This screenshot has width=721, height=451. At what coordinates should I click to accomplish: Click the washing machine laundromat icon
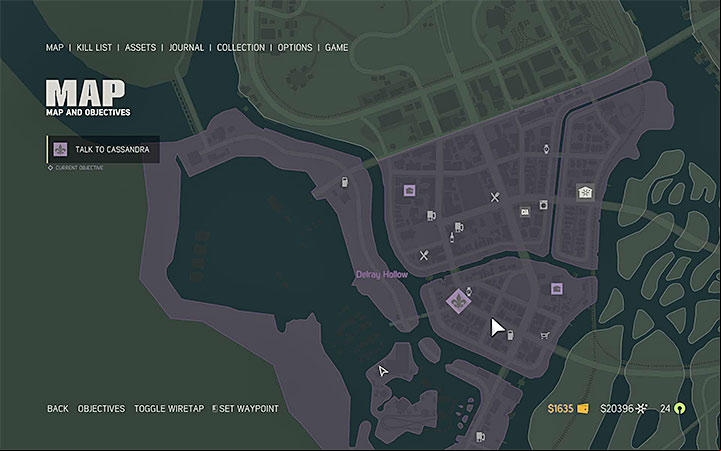click(544, 205)
